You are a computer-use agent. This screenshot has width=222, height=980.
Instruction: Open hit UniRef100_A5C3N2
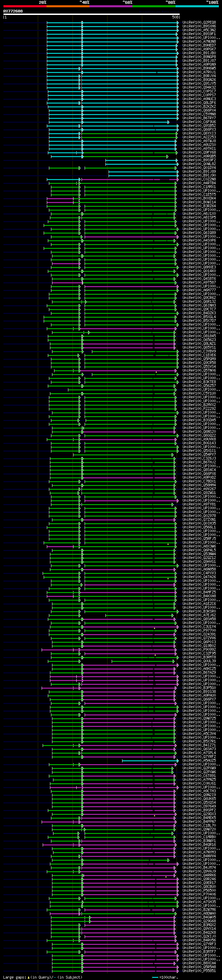(x=199, y=30)
